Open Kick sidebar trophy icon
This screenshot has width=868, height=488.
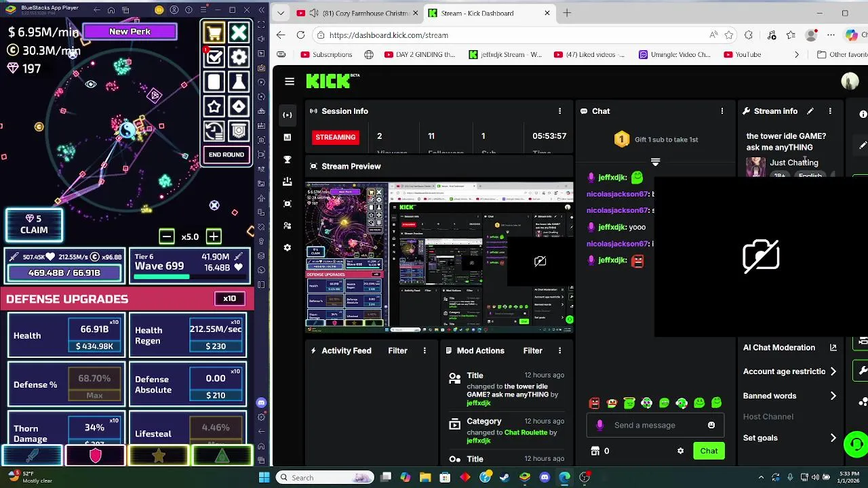click(x=288, y=159)
